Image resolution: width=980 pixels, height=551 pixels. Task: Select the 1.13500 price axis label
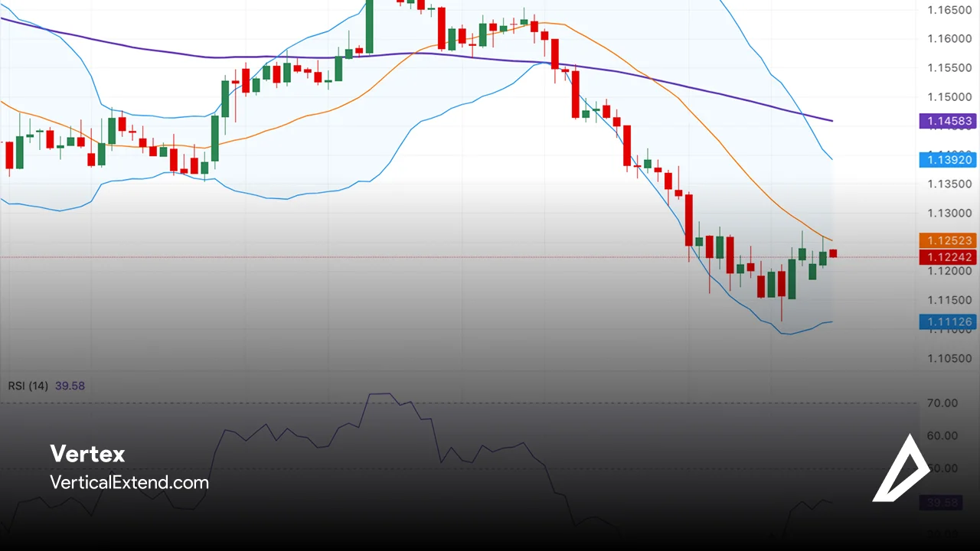point(949,184)
